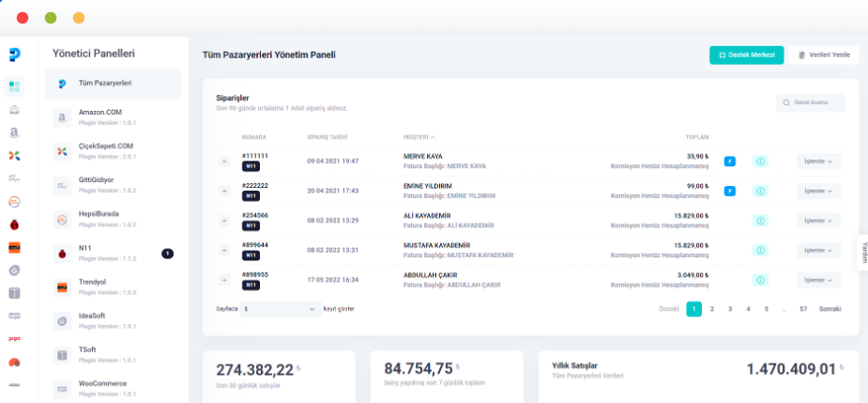Click the blue P logo in the narrow sidebar

(14, 54)
